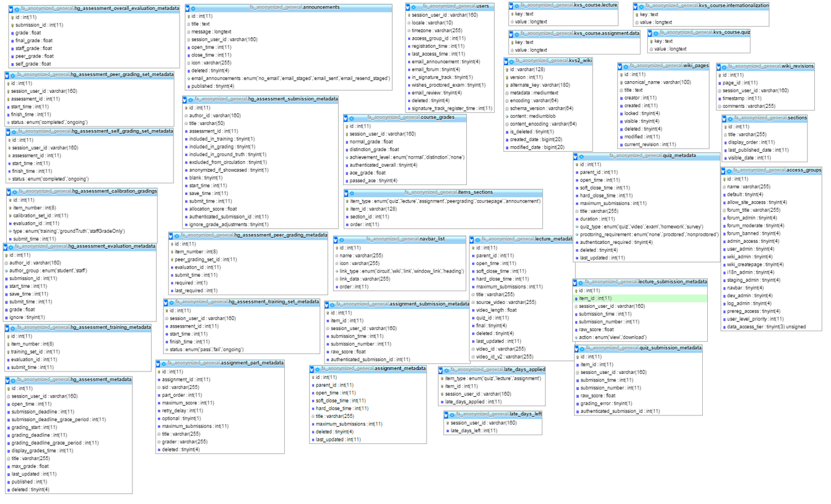Click canonical_name row in wiki_pages
The height and width of the screenshot is (504, 831).
[x=663, y=82]
